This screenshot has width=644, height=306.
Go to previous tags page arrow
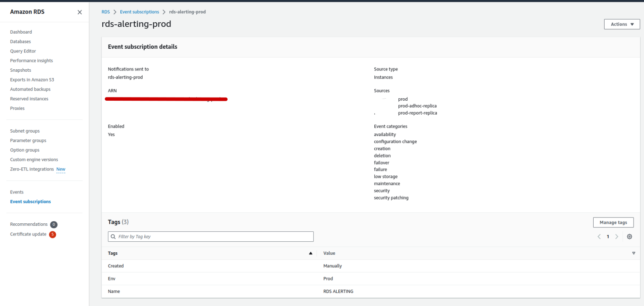point(599,237)
